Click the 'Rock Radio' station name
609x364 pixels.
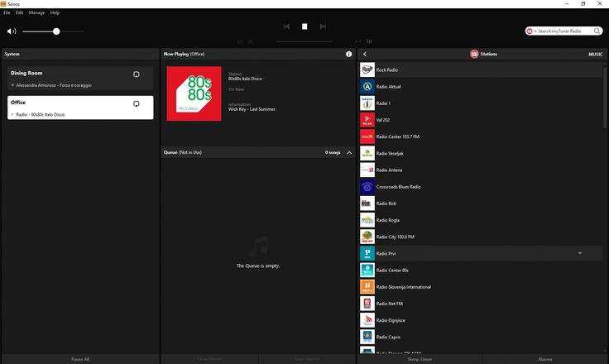pyautogui.click(x=387, y=70)
